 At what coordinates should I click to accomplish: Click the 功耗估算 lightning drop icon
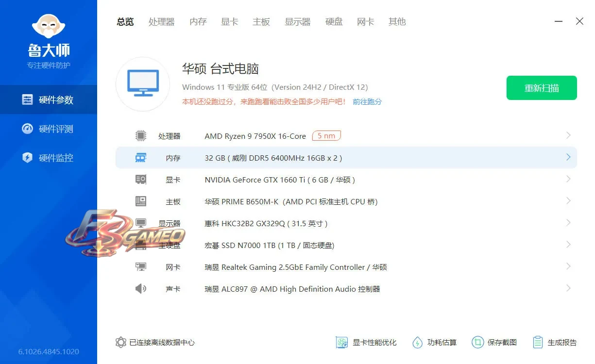pyautogui.click(x=417, y=343)
